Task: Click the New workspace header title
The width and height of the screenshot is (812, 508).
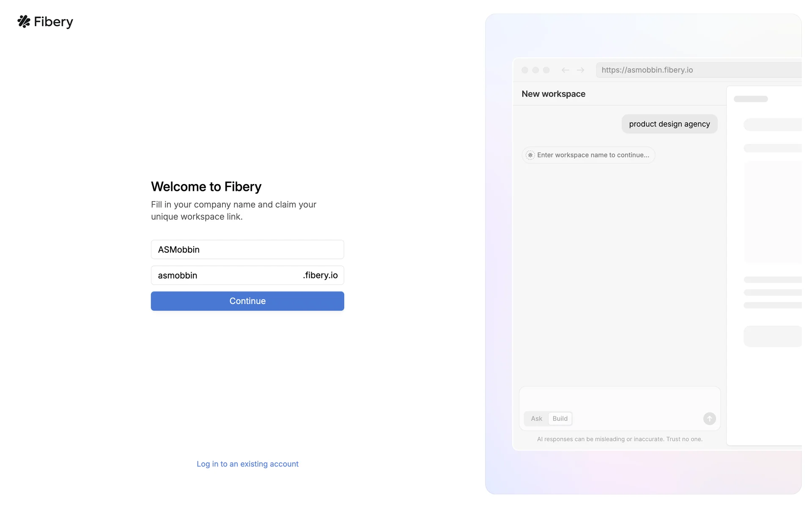Action: click(553, 94)
